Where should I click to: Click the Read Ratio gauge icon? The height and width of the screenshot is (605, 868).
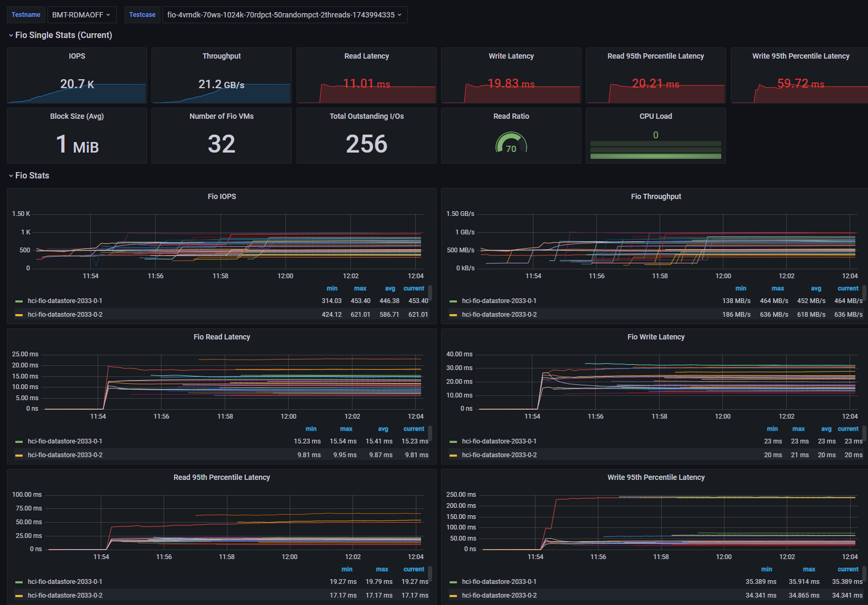point(511,143)
